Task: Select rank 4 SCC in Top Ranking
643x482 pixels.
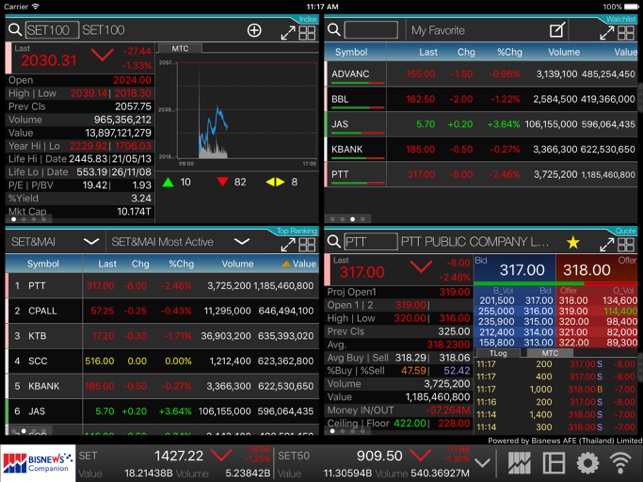Action: pyautogui.click(x=162, y=361)
